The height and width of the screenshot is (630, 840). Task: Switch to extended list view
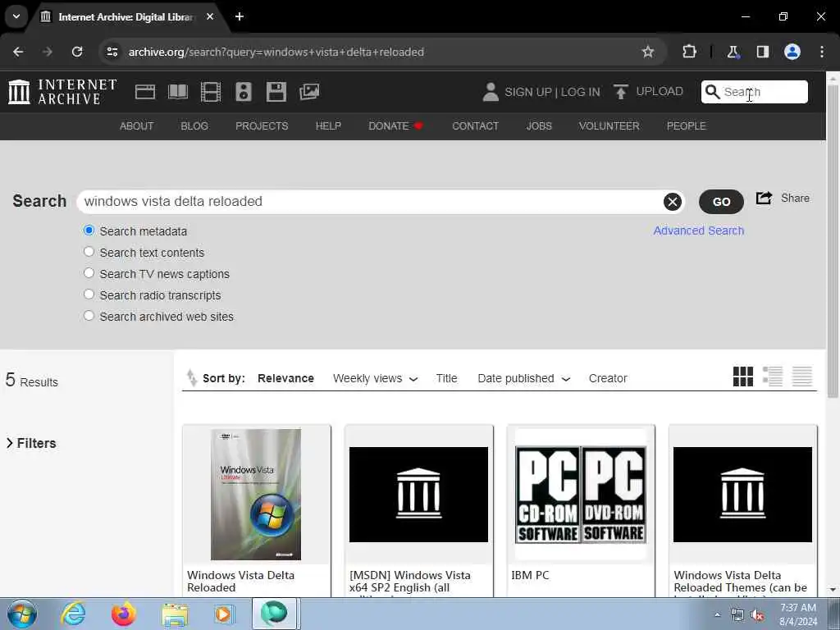(773, 377)
